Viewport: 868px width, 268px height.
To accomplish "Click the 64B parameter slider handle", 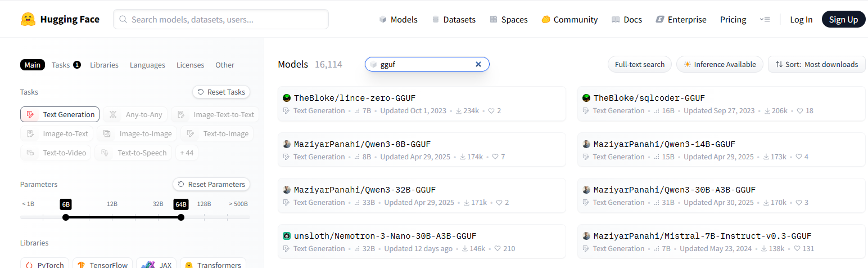I will click(x=181, y=217).
